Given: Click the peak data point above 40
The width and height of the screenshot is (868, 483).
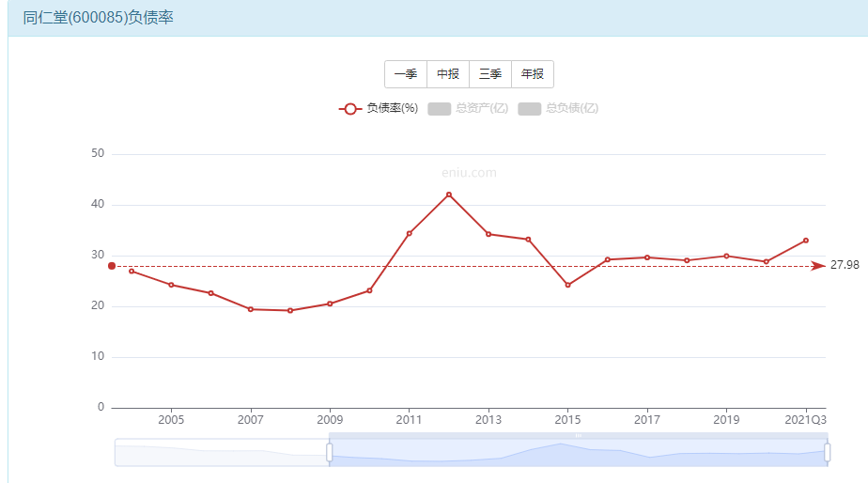Looking at the screenshot, I should pyautogui.click(x=449, y=195).
